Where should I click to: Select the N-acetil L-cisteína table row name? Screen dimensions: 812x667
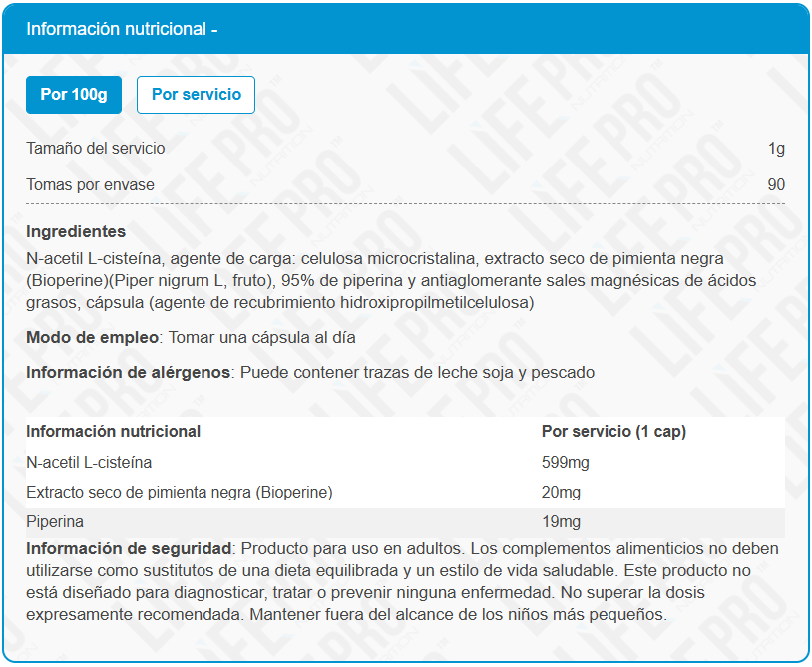pos(89,463)
